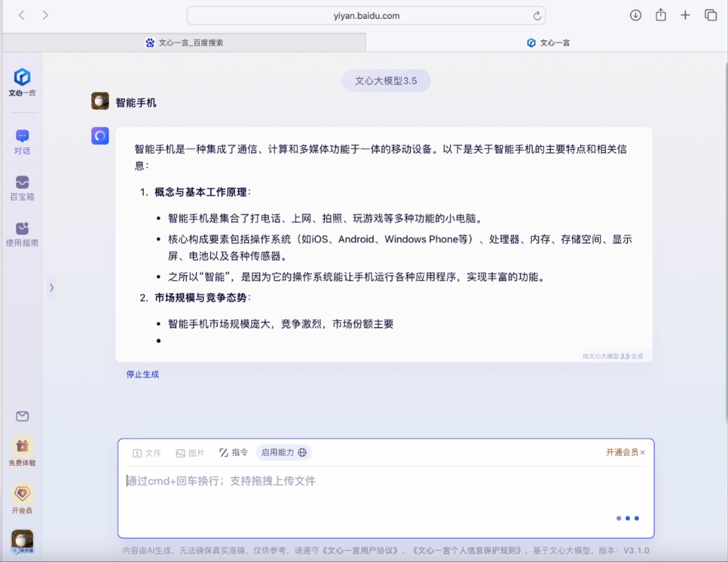Click the 文心大模型3.5 model badge
Viewport: 728px width, 562px height.
386,81
